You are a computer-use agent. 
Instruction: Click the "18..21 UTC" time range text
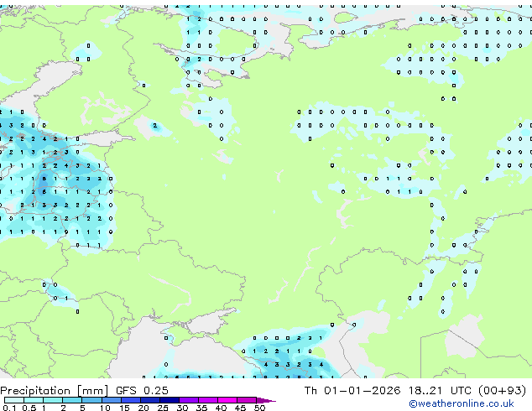point(440,391)
